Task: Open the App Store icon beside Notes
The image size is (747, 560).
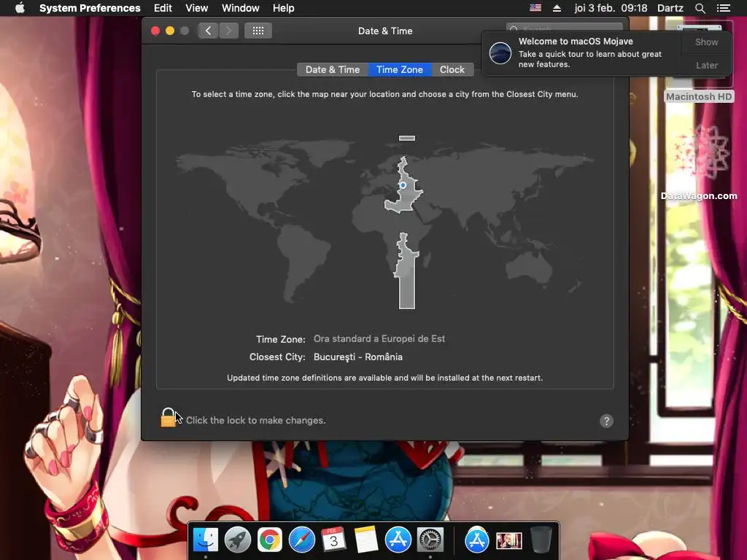Action: 398,540
